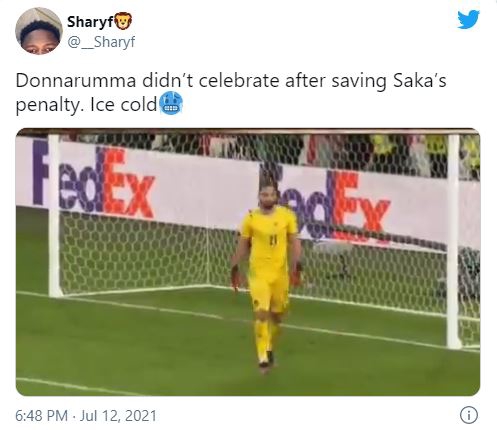Open Sharyf's profile avatar picture
The width and height of the screenshot is (497, 430).
click(x=39, y=31)
